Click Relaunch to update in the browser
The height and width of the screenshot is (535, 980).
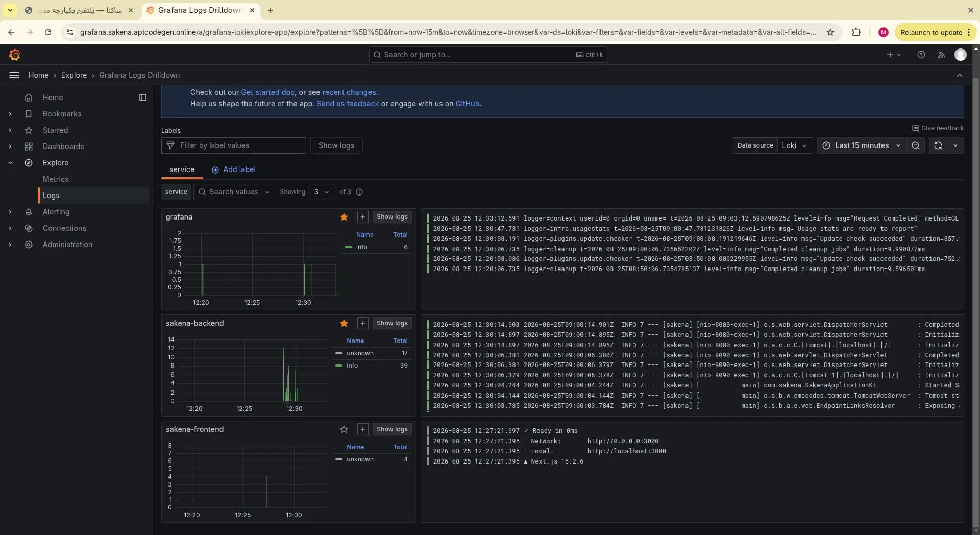click(x=935, y=32)
